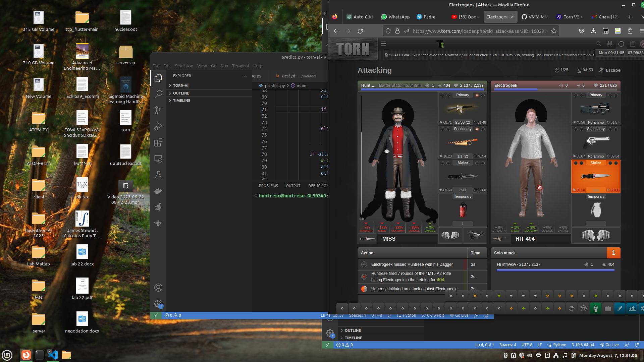Click Firefox address bar URL
Image resolution: width=644 pixels, height=362 pixels.
(480, 31)
